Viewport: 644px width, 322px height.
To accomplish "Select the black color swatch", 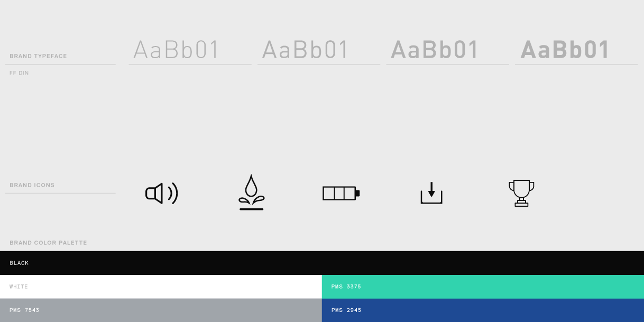I will pyautogui.click(x=322, y=263).
